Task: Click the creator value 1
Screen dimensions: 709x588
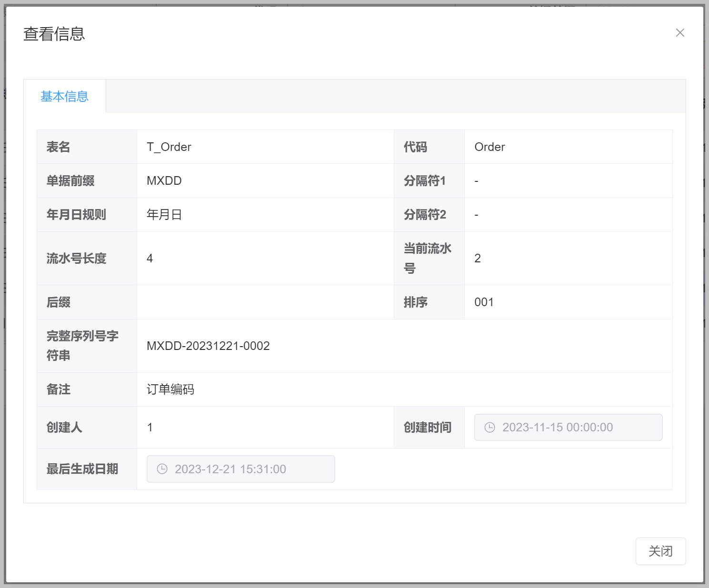Action: pyautogui.click(x=150, y=427)
